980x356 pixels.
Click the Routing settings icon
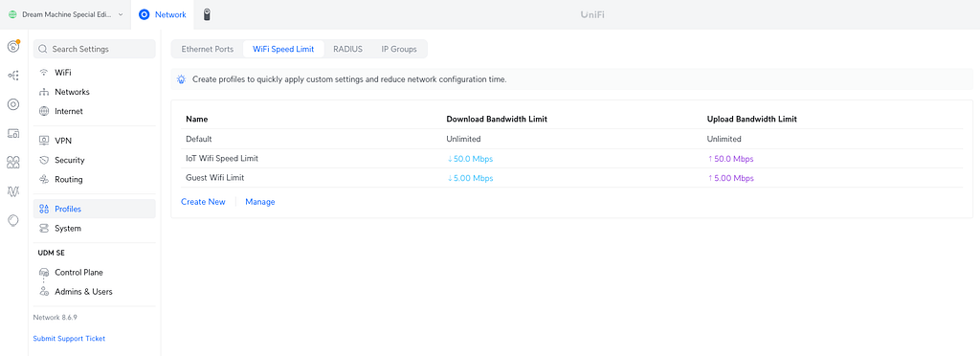(44, 179)
